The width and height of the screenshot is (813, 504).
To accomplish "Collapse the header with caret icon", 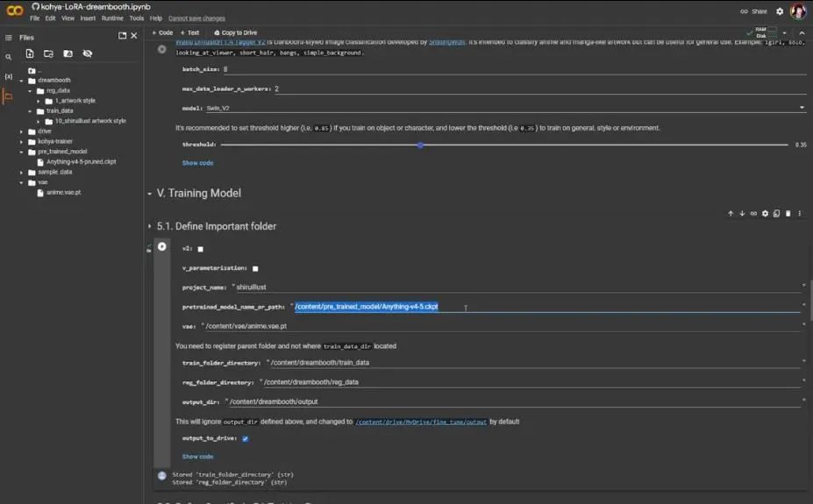I will click(x=802, y=32).
